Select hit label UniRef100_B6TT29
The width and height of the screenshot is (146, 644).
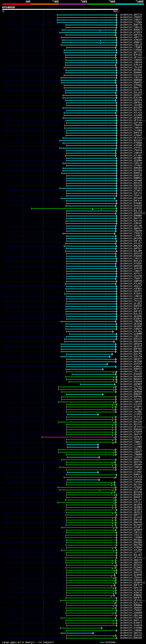coord(131,53)
